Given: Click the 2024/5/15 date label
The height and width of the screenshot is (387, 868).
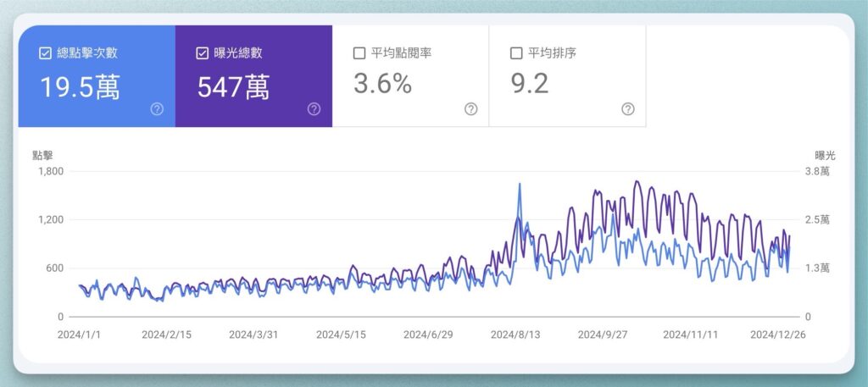Looking at the screenshot, I should click(341, 335).
